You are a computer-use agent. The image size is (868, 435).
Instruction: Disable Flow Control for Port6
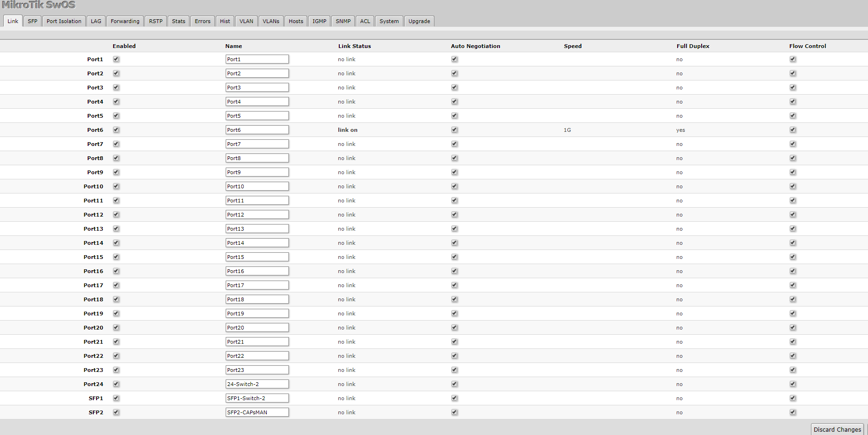[793, 130]
